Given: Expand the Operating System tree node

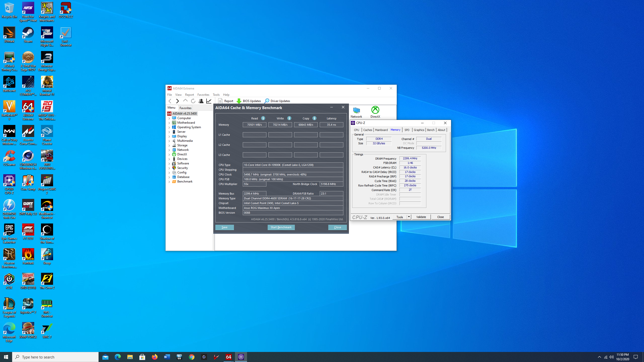Looking at the screenshot, I should coord(169,127).
